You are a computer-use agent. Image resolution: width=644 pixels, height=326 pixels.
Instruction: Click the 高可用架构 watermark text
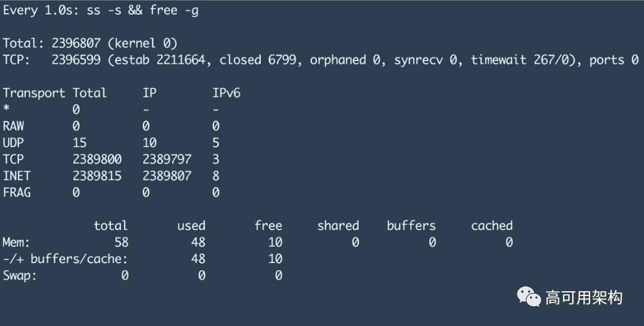[x=583, y=298]
